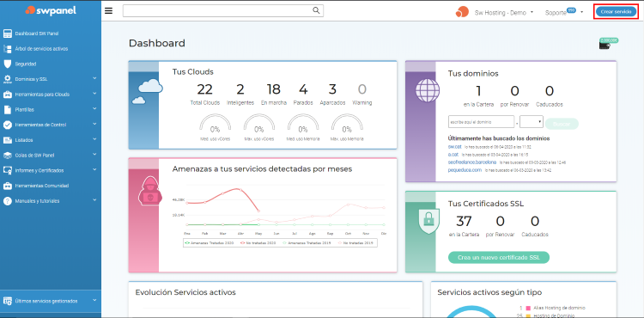Click the globe icon in Tus dominios card
Viewport: 644px width, 318px height.
pos(428,90)
